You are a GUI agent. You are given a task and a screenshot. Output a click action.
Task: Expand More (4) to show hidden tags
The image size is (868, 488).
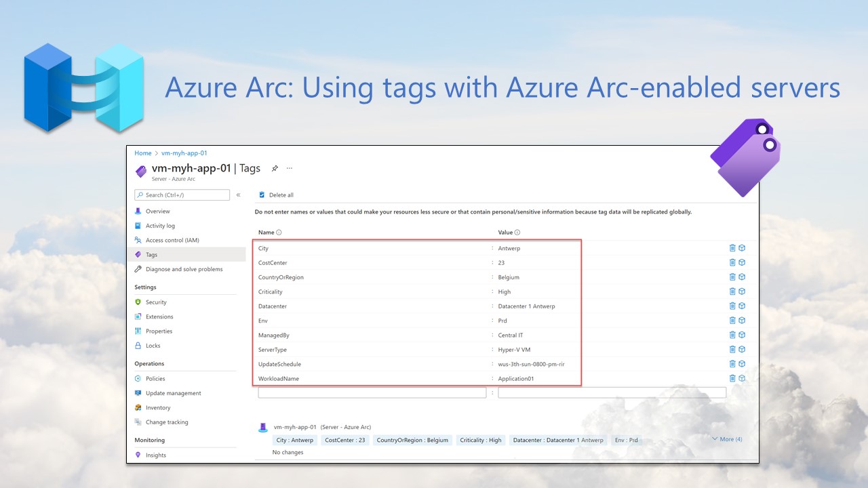[x=726, y=439]
